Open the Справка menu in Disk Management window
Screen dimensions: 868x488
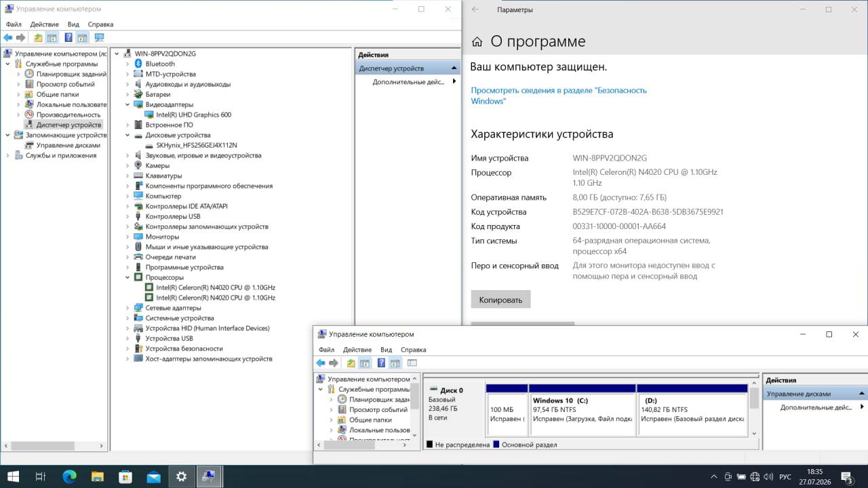coord(414,350)
